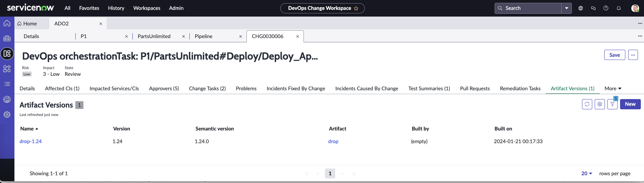This screenshot has width=644, height=183.
Task: Favorite the DevOps Change Workspace star
Action: click(356, 8)
